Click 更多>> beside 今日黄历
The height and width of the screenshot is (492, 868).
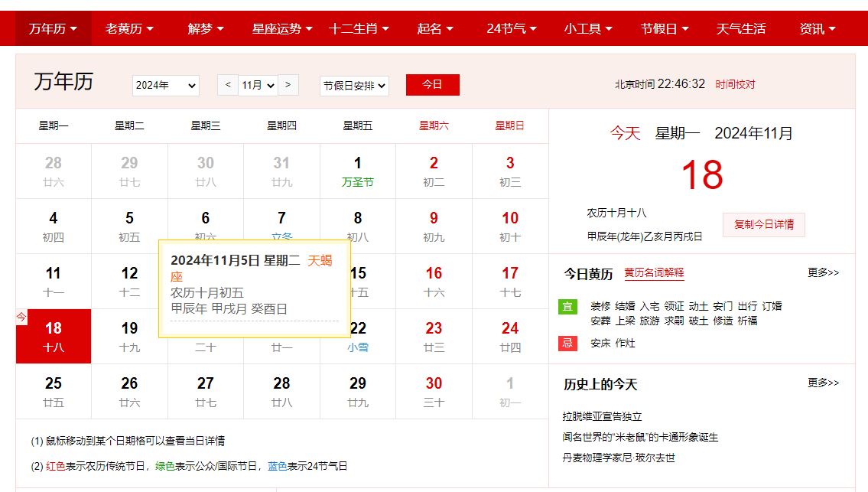[x=823, y=272]
